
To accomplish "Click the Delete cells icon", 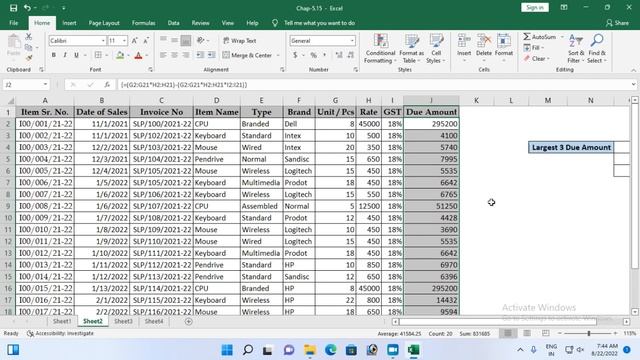I will (484, 41).
